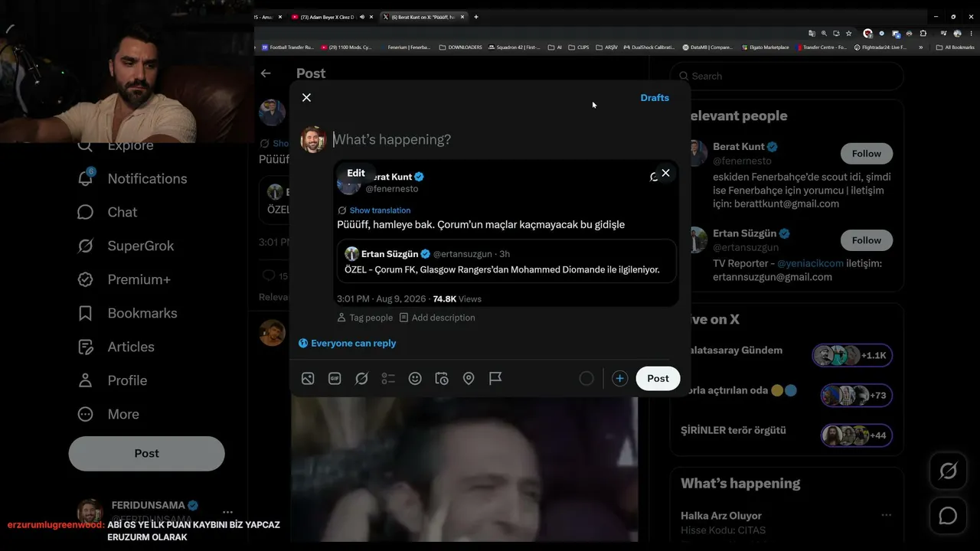Open the Flightradar24 bookmark

880,47
